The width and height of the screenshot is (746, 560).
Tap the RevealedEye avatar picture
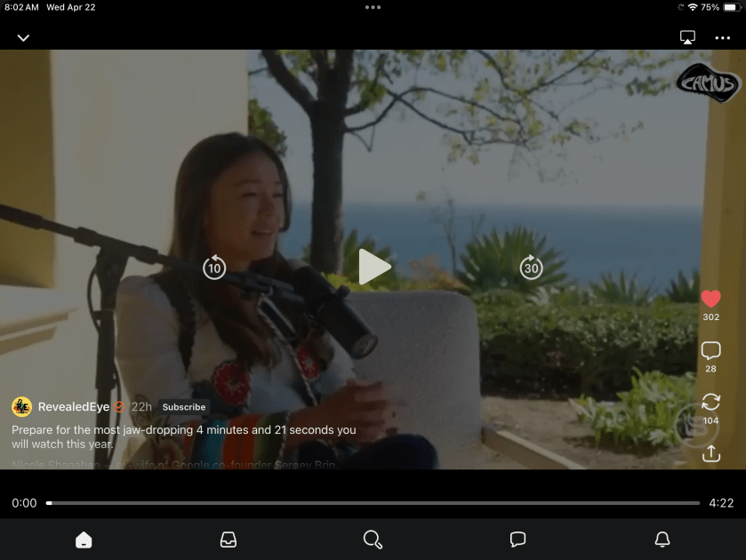(22, 407)
